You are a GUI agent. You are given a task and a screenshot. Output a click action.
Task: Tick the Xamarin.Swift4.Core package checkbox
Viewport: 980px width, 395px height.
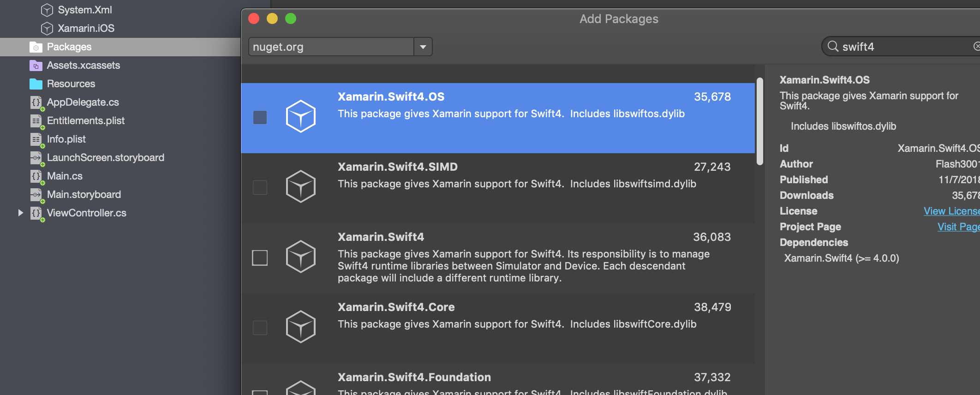coord(260,328)
